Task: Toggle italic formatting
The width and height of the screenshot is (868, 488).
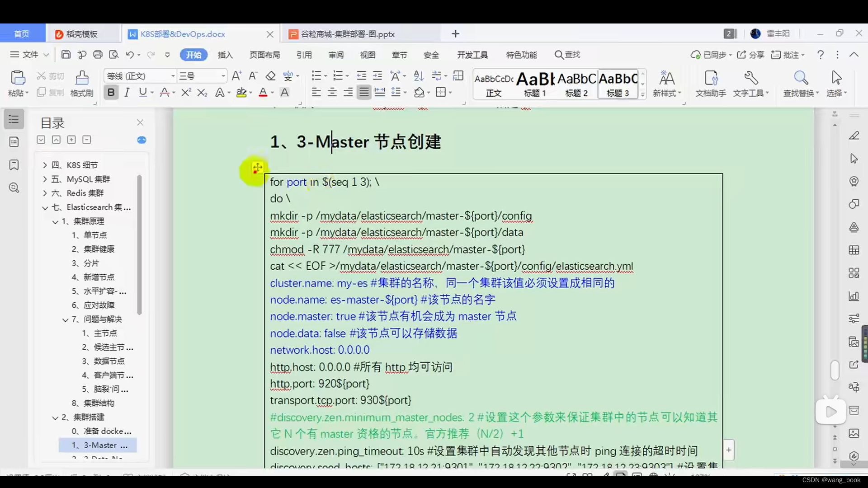Action: point(127,92)
